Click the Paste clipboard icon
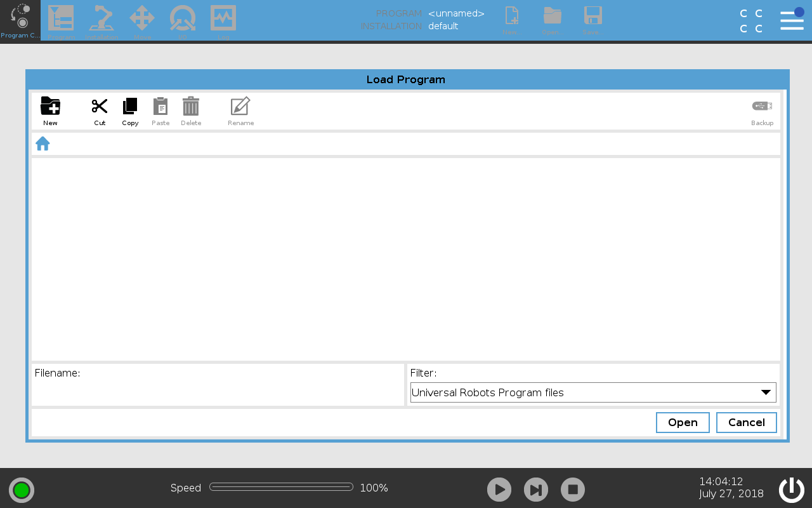 [160, 106]
